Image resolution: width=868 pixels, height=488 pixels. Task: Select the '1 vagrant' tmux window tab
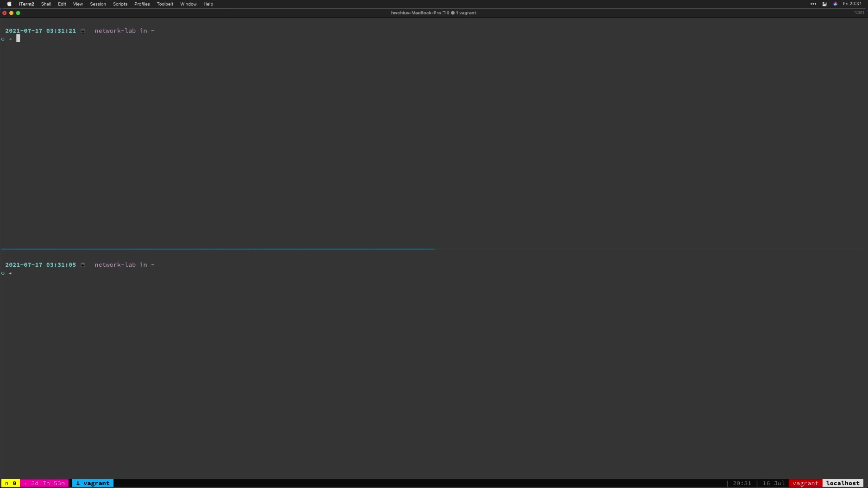(x=93, y=483)
